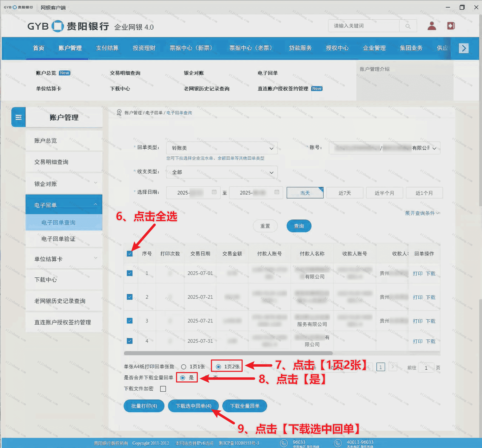This screenshot has height=448, width=482.
Task: Expand 展开查询条件
Action: coord(422,213)
